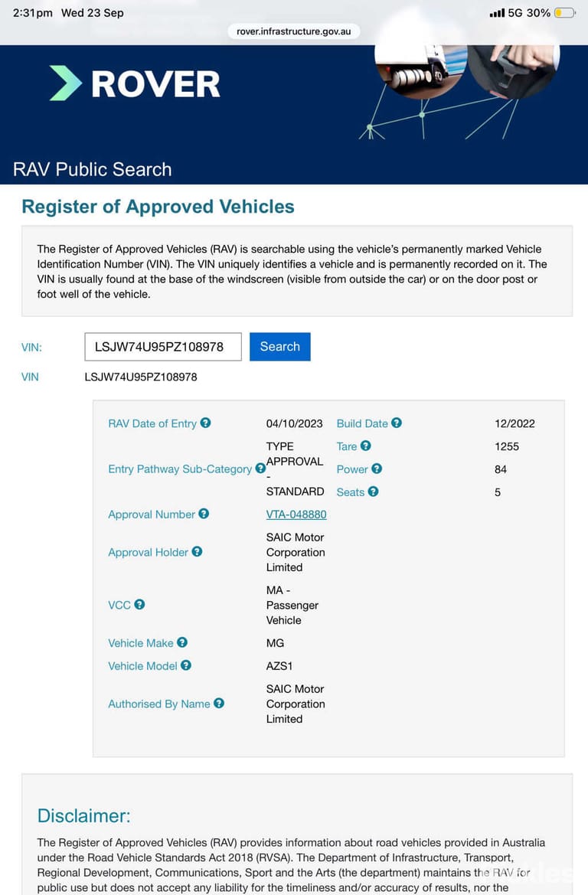588x895 pixels.
Task: Click the Authorised By Name label
Action: (x=159, y=704)
